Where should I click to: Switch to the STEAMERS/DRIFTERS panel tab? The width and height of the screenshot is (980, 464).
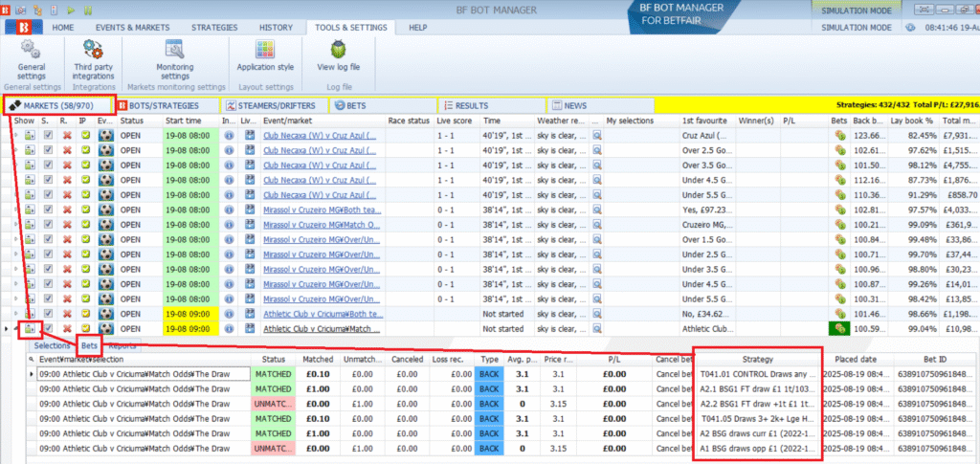click(x=276, y=105)
